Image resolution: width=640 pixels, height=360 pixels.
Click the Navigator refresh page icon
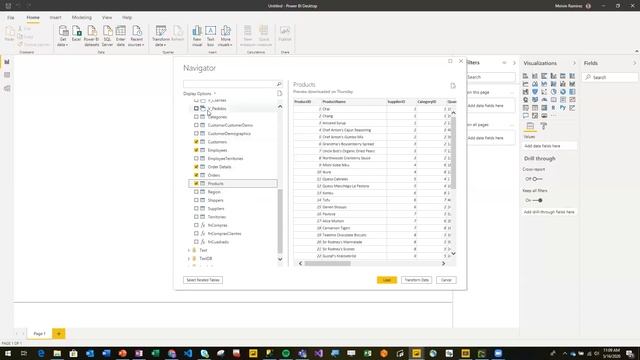tap(280, 93)
